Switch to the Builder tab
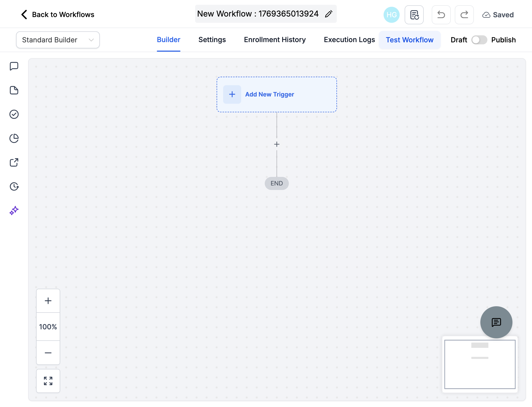 (168, 40)
